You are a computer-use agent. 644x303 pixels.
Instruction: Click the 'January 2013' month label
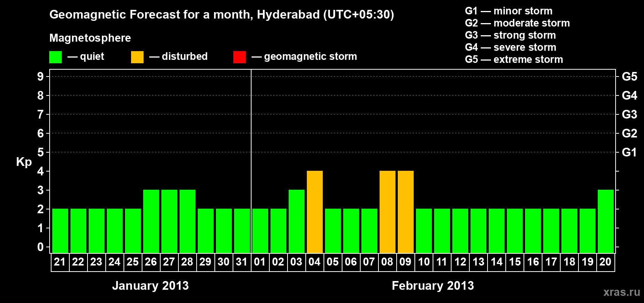[x=150, y=286]
